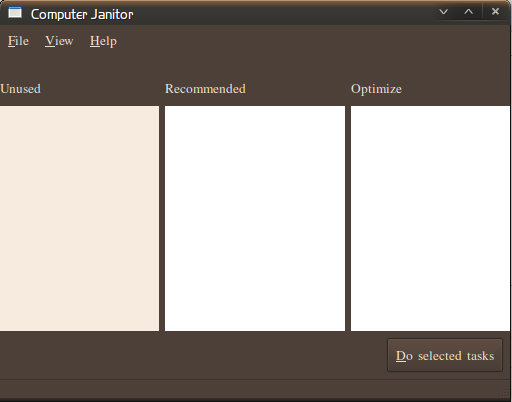The height and width of the screenshot is (402, 512).
Task: Click the Do selected tasks button
Action: (445, 355)
